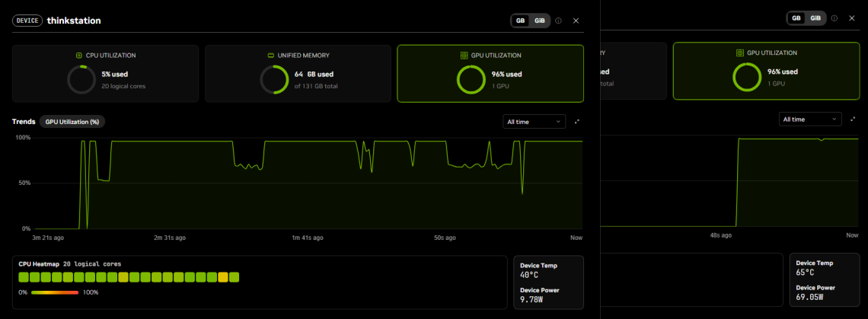This screenshot has width=868, height=319.
Task: Click the GPU Utilization (%) trends pill
Action: tap(72, 122)
